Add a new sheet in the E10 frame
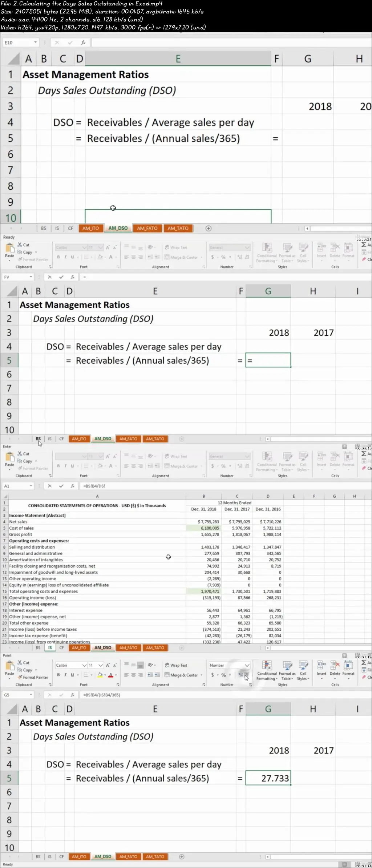372x868 pixels. (209, 229)
